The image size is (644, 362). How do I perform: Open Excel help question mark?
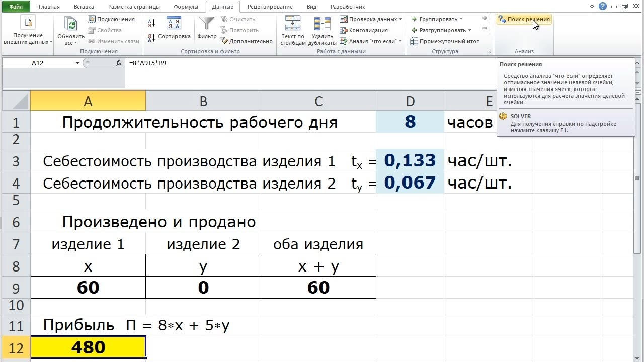click(x=603, y=6)
